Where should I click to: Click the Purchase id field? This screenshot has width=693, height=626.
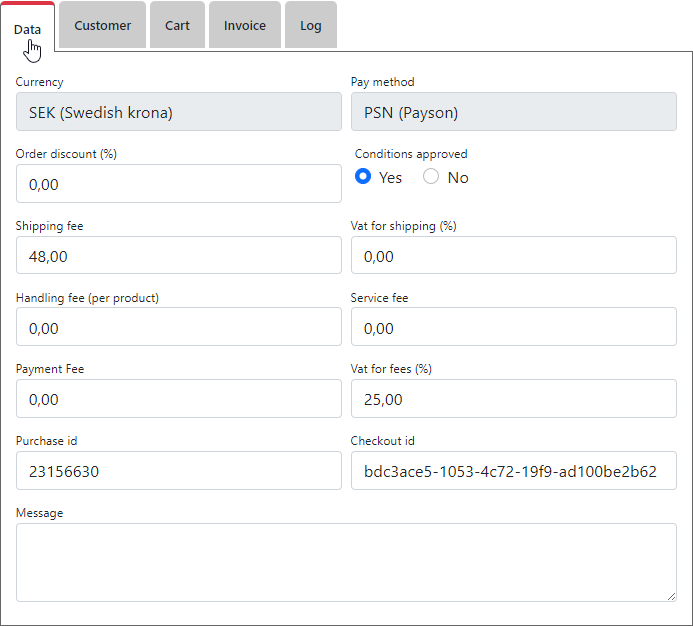[x=179, y=471]
